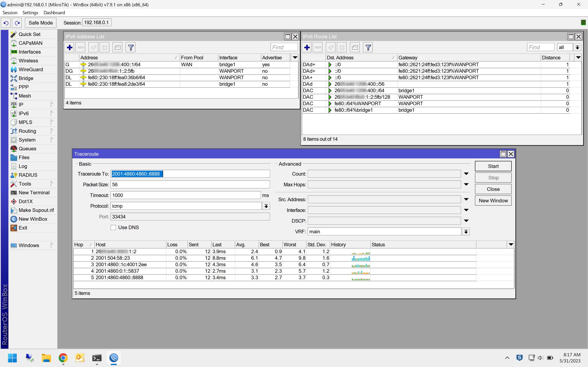The image size is (588, 367).
Task: Open the VRF dropdown showing main
Action: pos(466,232)
